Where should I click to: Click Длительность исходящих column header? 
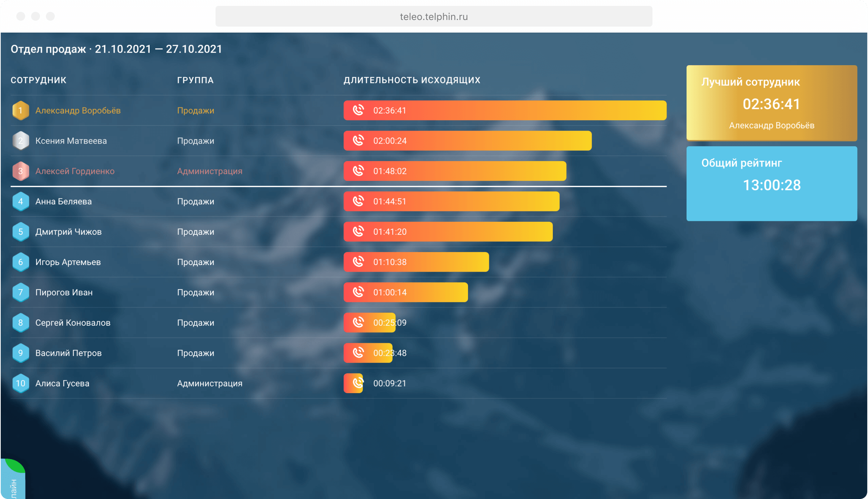412,80
